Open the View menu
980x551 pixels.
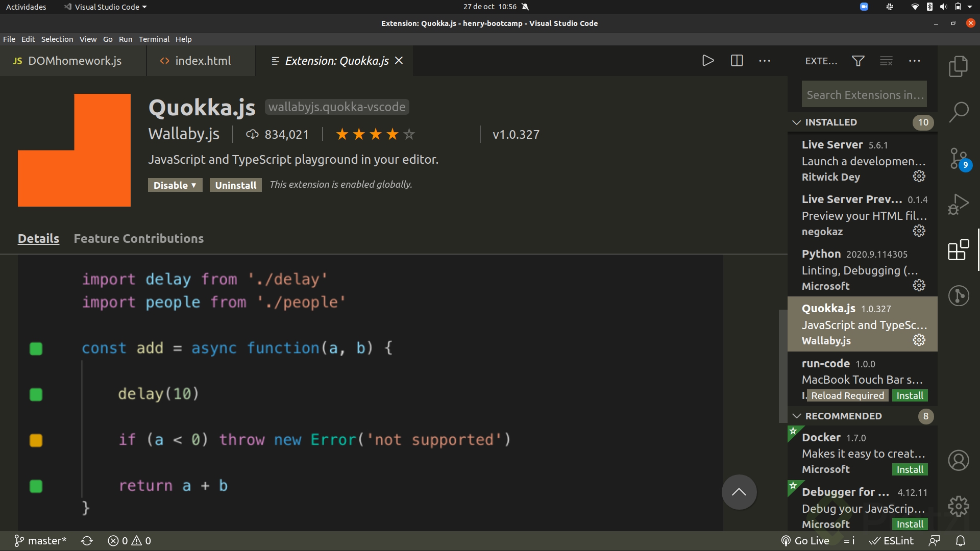[x=88, y=39]
